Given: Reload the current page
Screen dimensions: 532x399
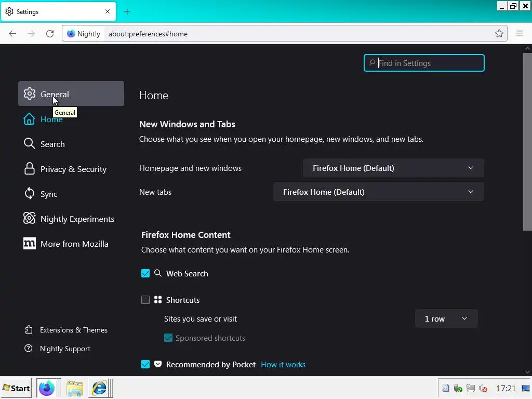Looking at the screenshot, I should click(50, 34).
